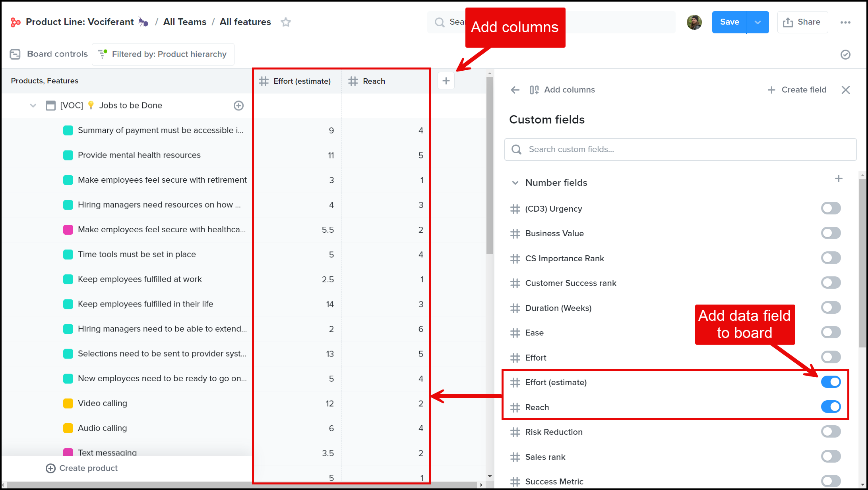Star the All features board
The height and width of the screenshot is (490, 868).
click(x=285, y=22)
